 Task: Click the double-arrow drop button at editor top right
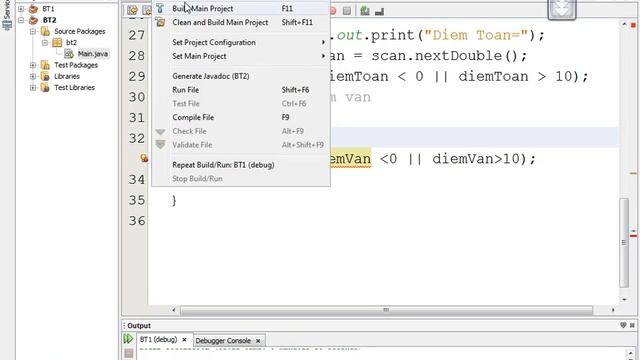point(562,9)
